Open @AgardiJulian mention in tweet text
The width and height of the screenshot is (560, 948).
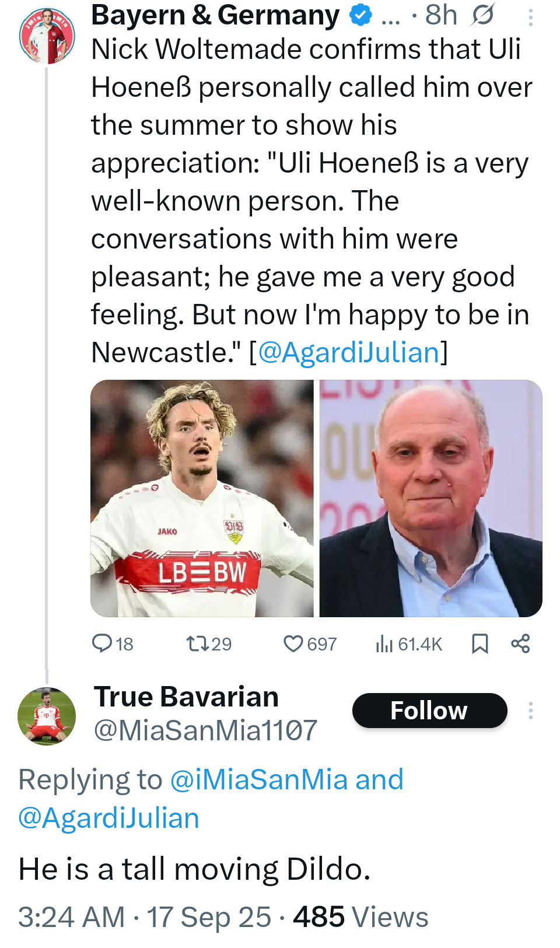click(x=348, y=352)
